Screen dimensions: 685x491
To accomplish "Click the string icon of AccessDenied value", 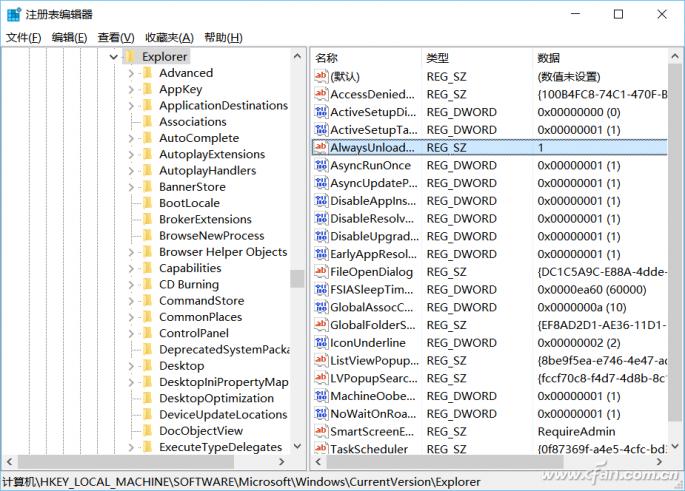I will (x=321, y=94).
